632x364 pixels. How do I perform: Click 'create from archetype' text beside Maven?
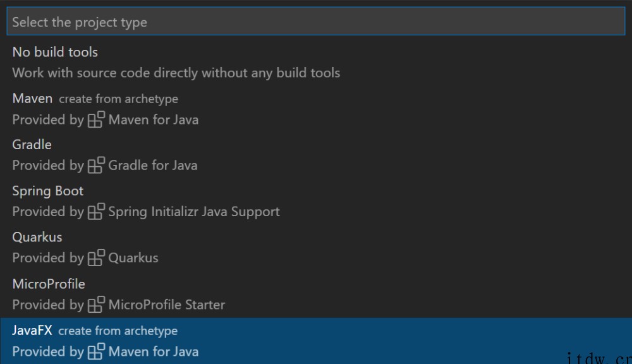[118, 99]
